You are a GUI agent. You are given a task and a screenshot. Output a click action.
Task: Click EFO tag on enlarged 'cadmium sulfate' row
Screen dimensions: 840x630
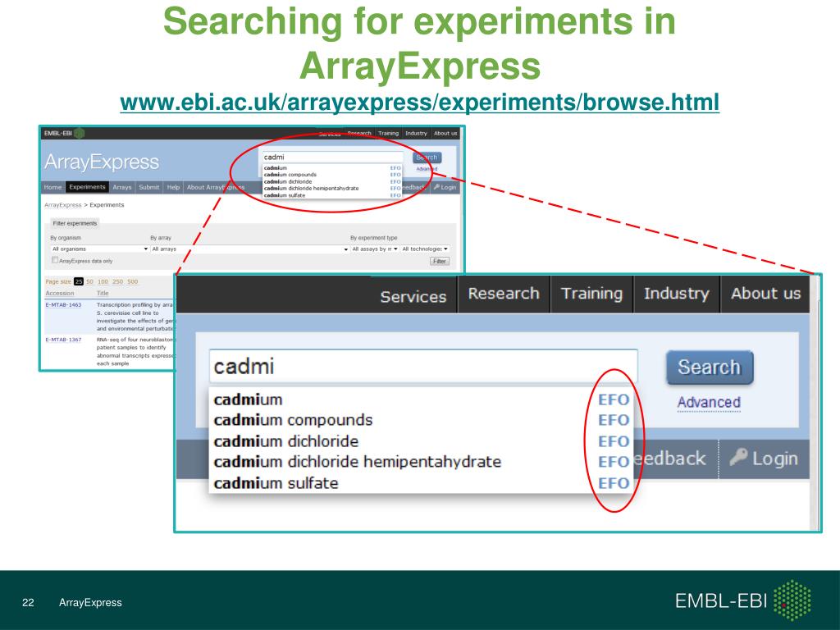pos(614,483)
